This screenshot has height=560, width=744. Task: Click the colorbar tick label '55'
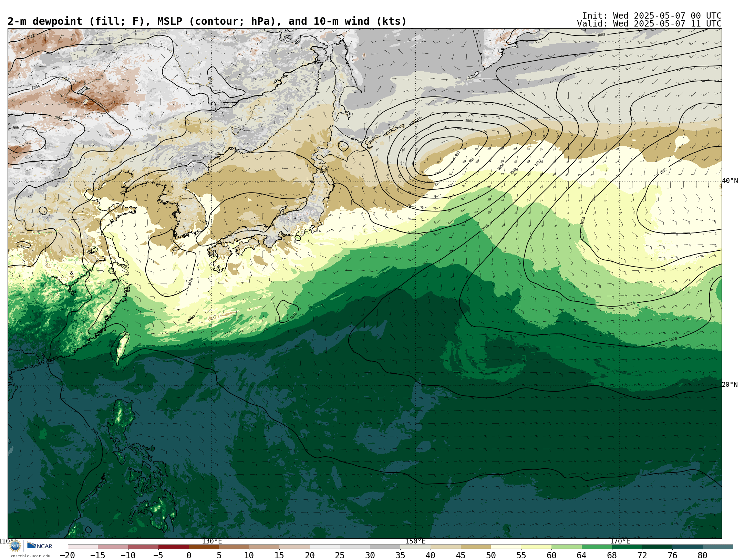tap(521, 555)
